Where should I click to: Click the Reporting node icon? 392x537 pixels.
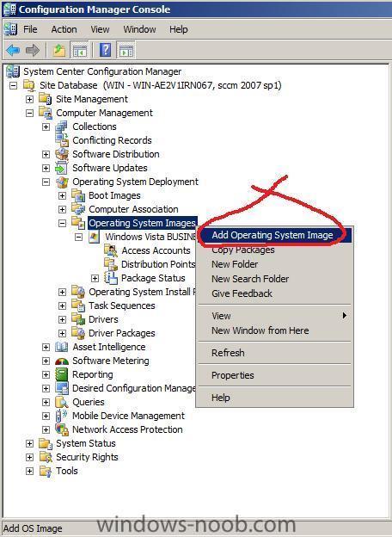(x=62, y=374)
